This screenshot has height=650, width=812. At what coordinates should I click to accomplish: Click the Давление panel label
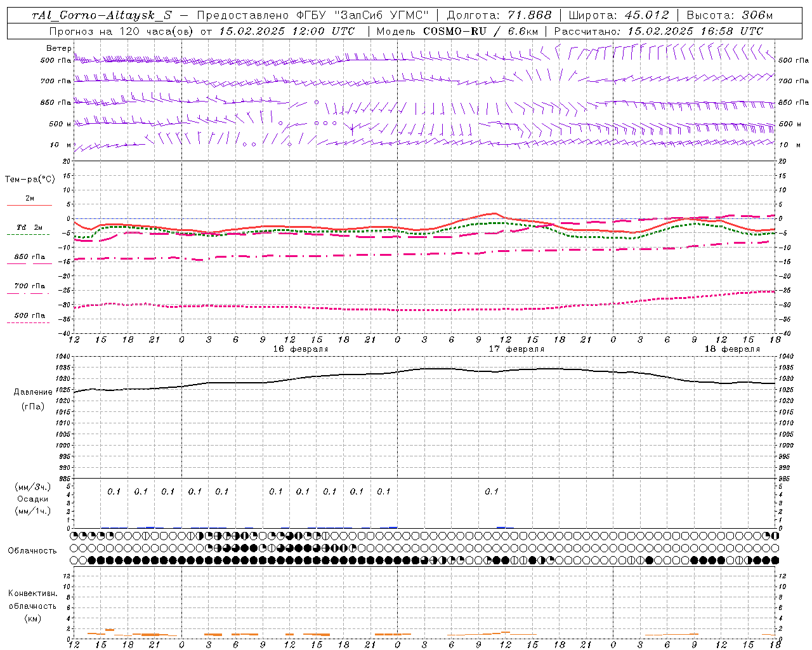point(33,392)
